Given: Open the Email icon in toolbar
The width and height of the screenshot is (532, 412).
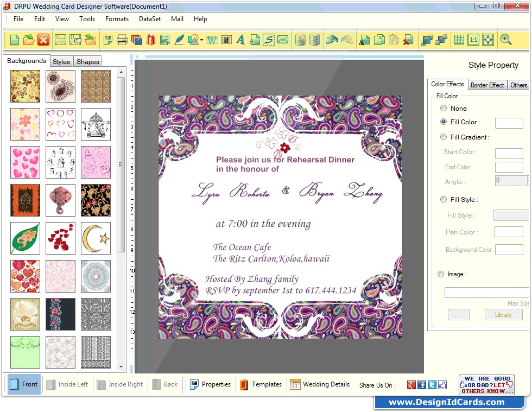Looking at the screenshot, I should pos(284,40).
